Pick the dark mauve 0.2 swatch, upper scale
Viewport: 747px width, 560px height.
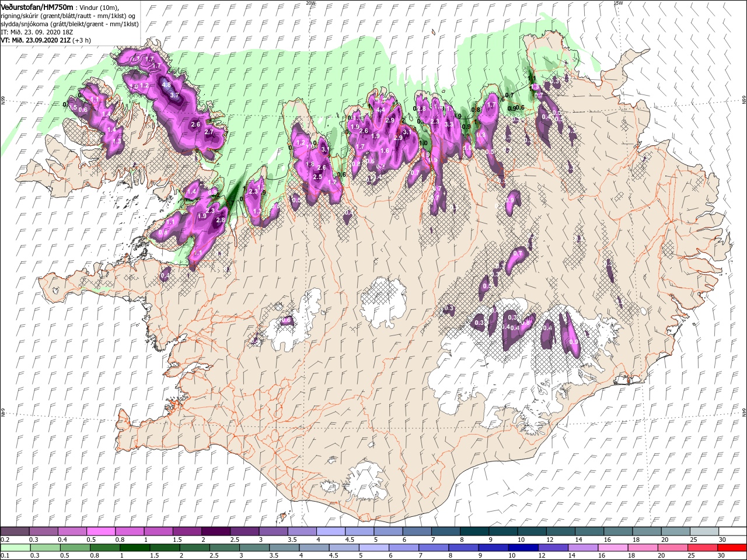(15, 531)
